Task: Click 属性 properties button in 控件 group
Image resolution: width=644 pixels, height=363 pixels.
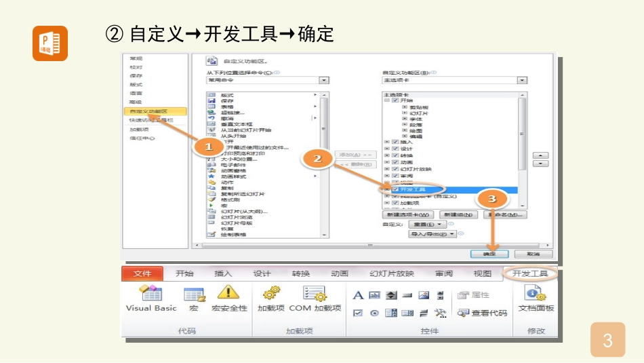Action: tap(473, 294)
